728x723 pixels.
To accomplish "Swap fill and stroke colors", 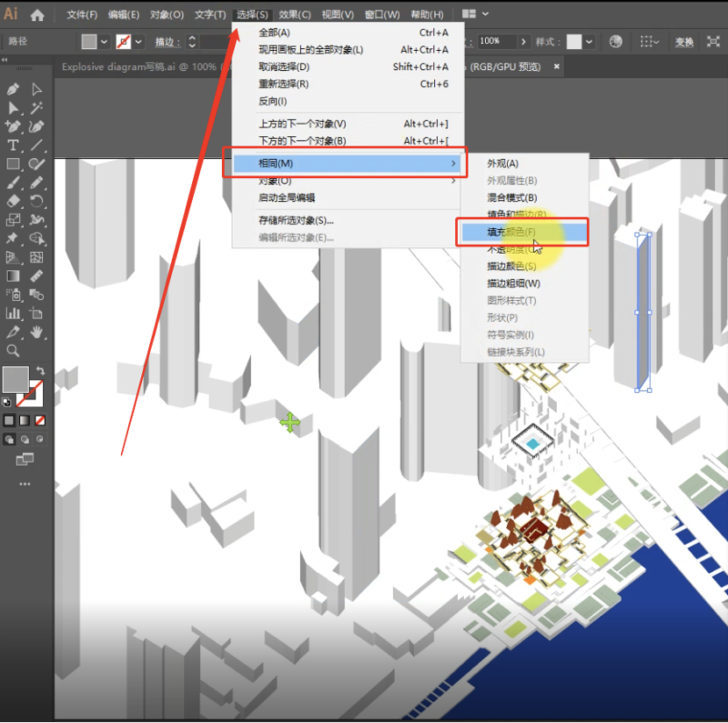I will pos(40,370).
